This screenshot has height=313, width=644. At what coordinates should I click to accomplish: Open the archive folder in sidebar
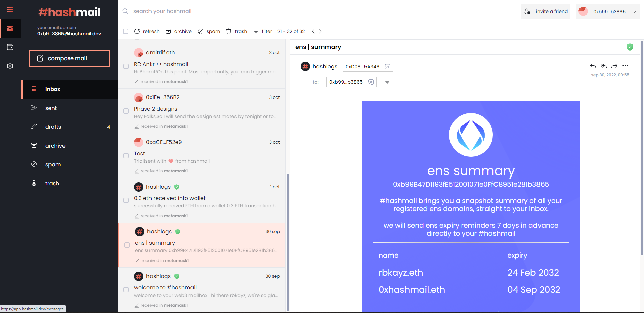pos(70,146)
